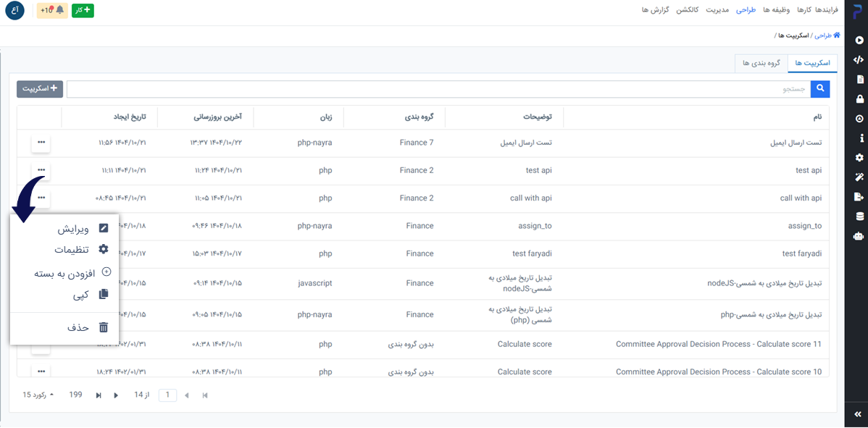868x428 pixels.
Task: Click the notification bell icon
Action: point(59,10)
